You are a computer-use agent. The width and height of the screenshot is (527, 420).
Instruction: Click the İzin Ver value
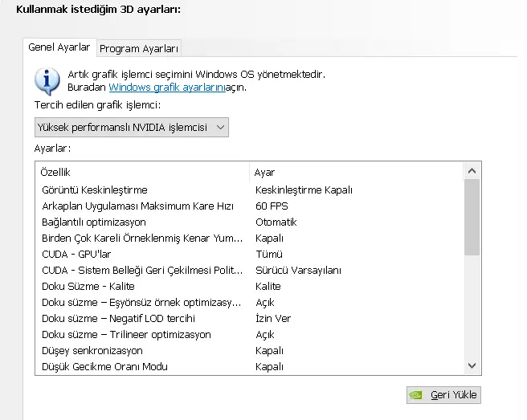(x=273, y=319)
